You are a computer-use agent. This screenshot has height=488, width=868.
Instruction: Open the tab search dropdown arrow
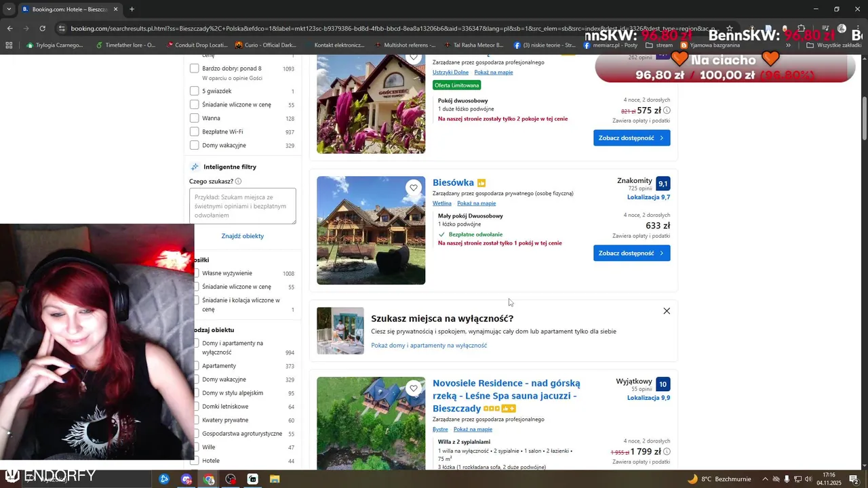pos(9,9)
